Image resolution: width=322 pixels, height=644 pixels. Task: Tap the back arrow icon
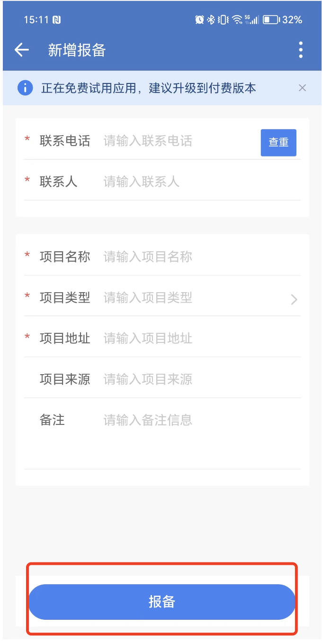point(22,50)
